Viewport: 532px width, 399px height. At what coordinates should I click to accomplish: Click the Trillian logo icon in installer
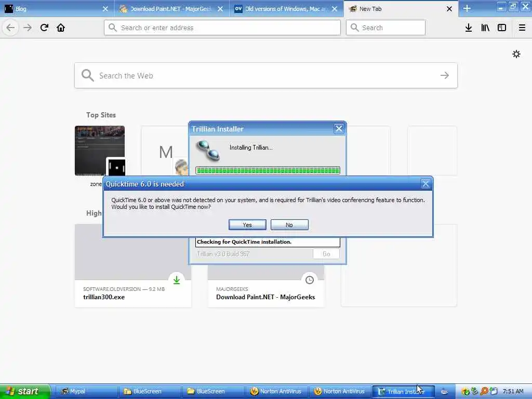pyautogui.click(x=208, y=151)
